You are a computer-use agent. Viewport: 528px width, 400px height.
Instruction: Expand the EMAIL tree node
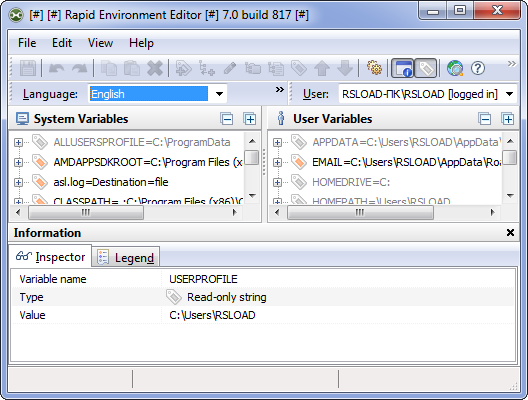(x=277, y=163)
